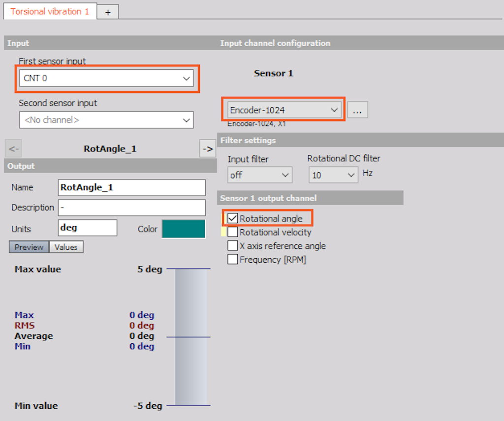Click the Min 0 deg readout
Screen dimensions: 504x421
pos(84,346)
